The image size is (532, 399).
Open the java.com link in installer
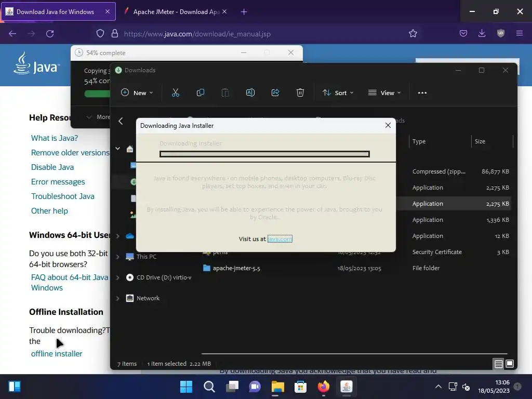pos(280,239)
